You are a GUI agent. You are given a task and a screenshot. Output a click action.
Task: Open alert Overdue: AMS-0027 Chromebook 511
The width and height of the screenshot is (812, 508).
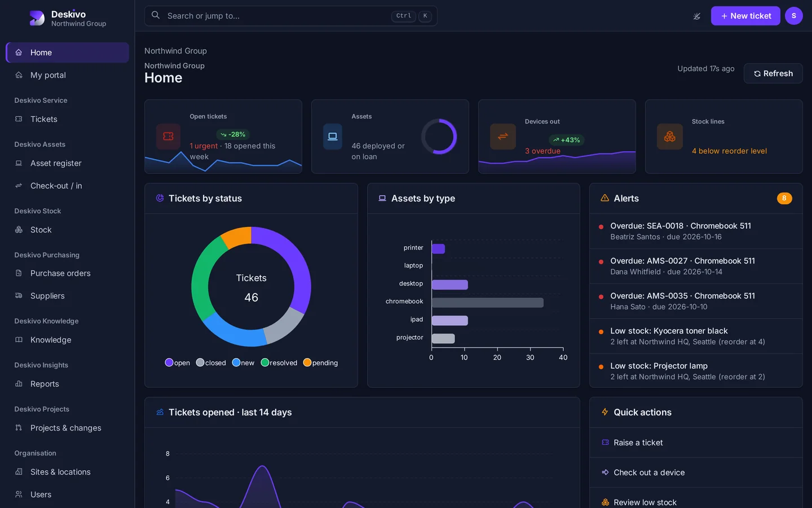pos(696,266)
